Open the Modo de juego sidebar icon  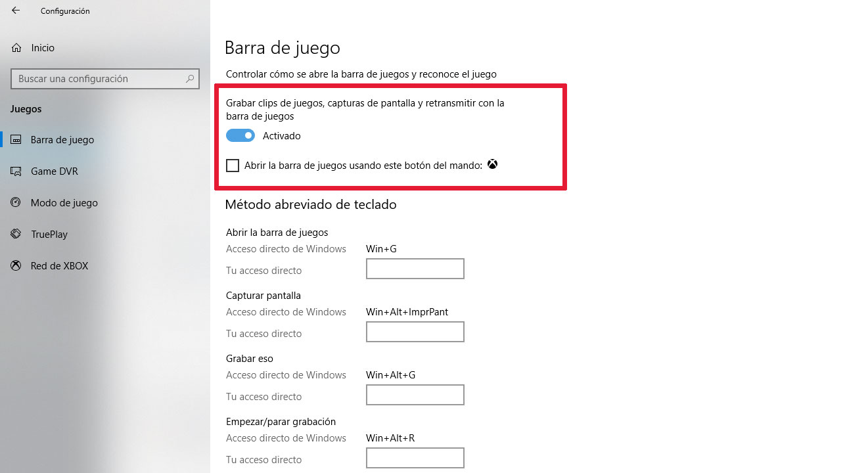tap(16, 203)
